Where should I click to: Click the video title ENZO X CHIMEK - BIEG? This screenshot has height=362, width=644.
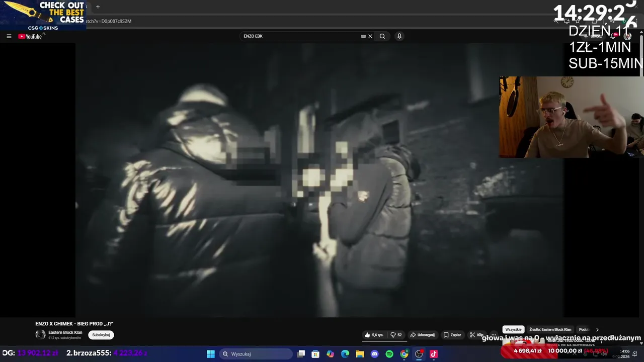pyautogui.click(x=74, y=324)
